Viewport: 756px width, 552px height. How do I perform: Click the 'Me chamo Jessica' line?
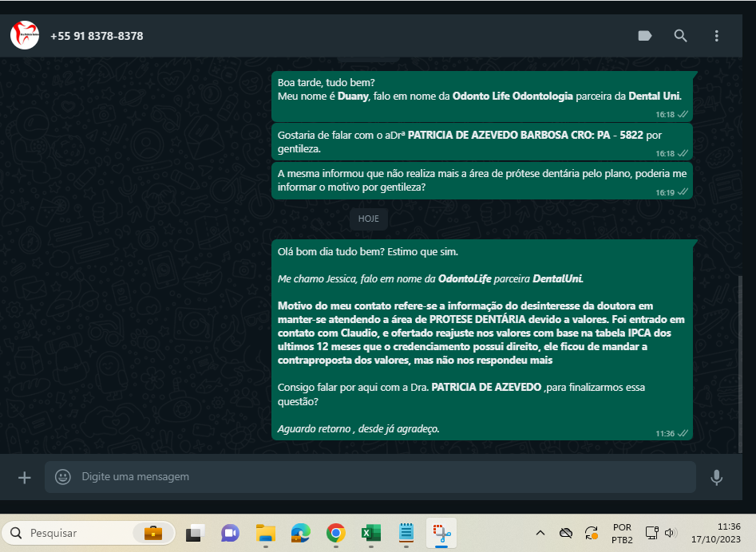click(x=430, y=279)
